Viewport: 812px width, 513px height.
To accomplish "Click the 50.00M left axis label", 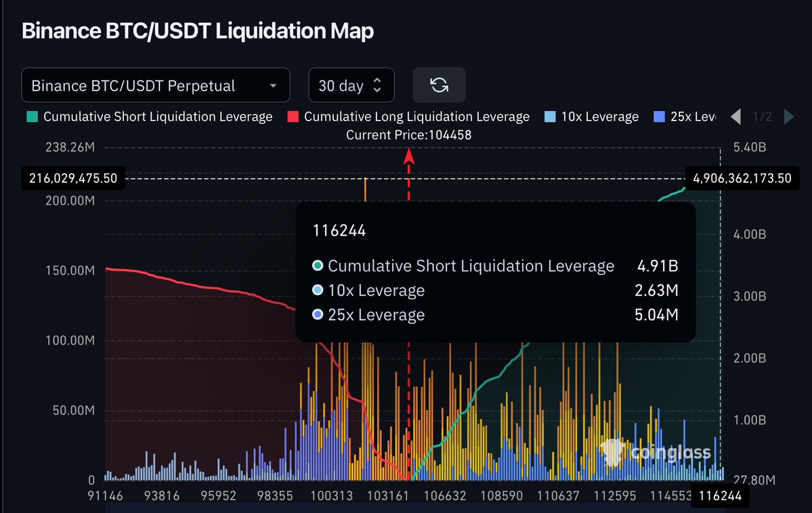I will (x=74, y=411).
